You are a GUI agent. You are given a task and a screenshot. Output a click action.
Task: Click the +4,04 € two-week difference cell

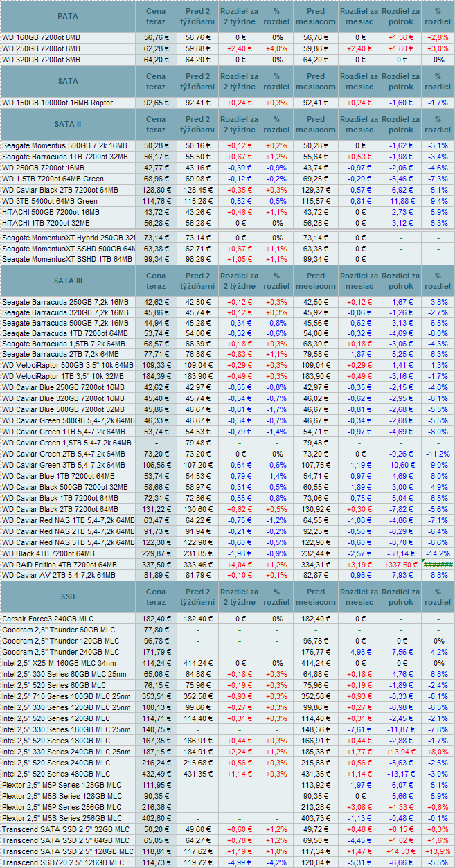coord(240,565)
